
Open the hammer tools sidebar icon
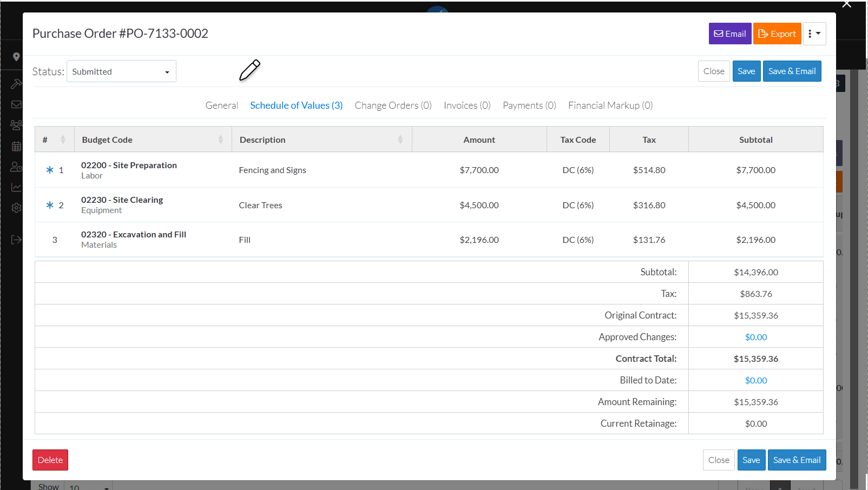tap(16, 84)
